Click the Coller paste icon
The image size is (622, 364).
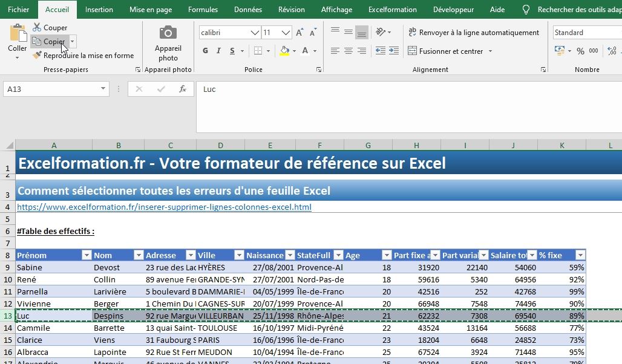[18, 33]
